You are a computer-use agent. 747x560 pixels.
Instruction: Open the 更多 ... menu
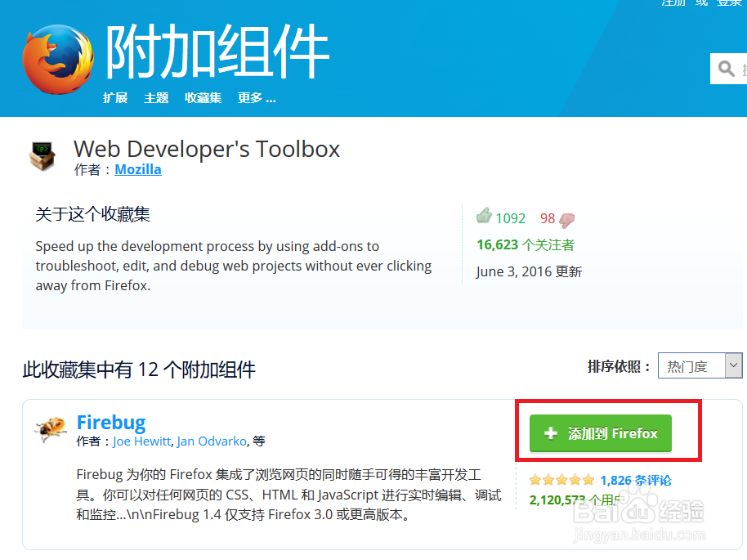(257, 98)
